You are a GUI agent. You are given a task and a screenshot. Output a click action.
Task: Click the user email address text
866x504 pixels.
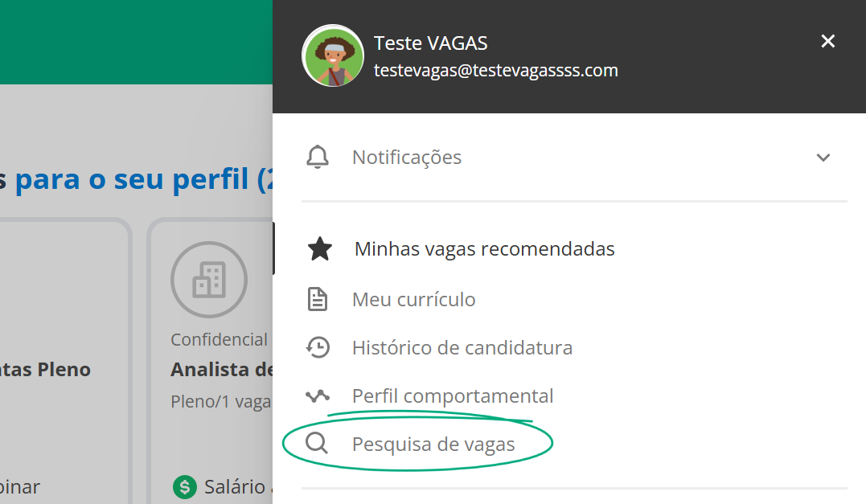(496, 71)
